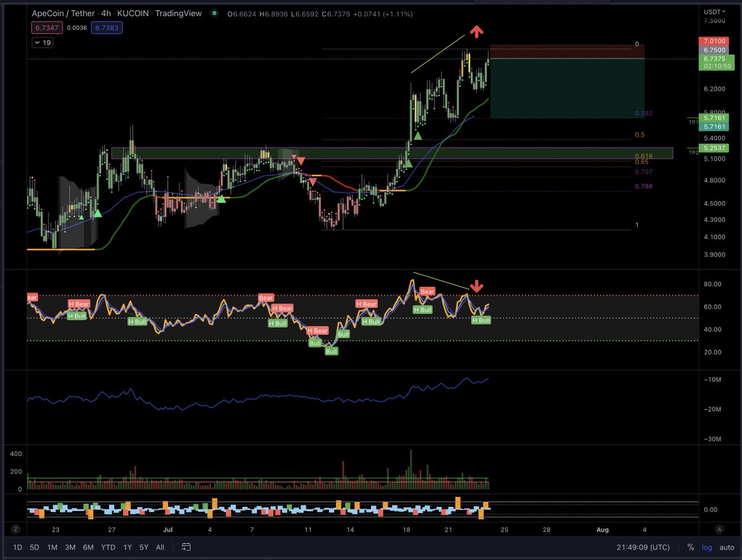The width and height of the screenshot is (742, 560).
Task: Select the purple-bordered support rectangle
Action: tap(391, 153)
